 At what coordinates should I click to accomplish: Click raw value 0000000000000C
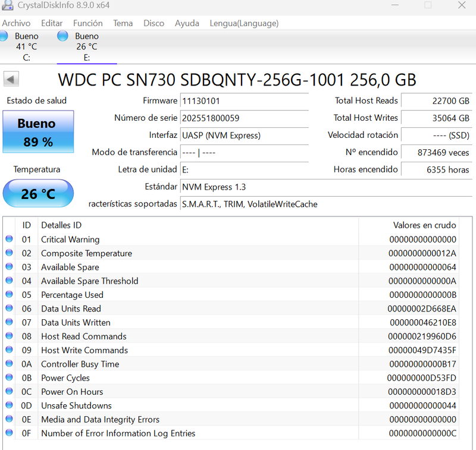point(422,433)
